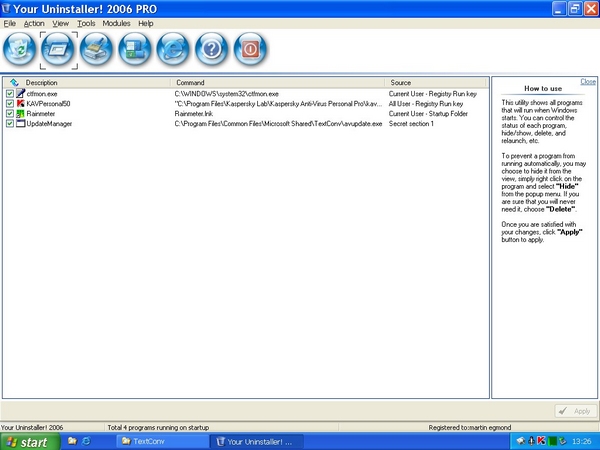
Task: Click the avupdate.exe command path
Action: click(278, 124)
